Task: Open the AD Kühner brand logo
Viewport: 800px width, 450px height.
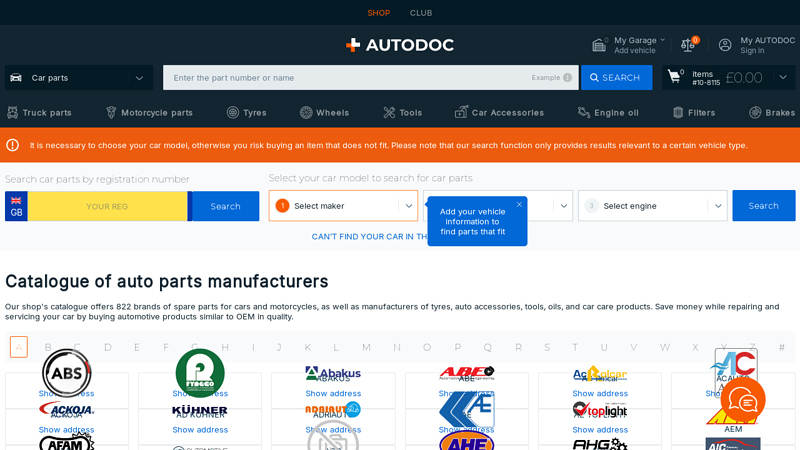Action: 200,410
